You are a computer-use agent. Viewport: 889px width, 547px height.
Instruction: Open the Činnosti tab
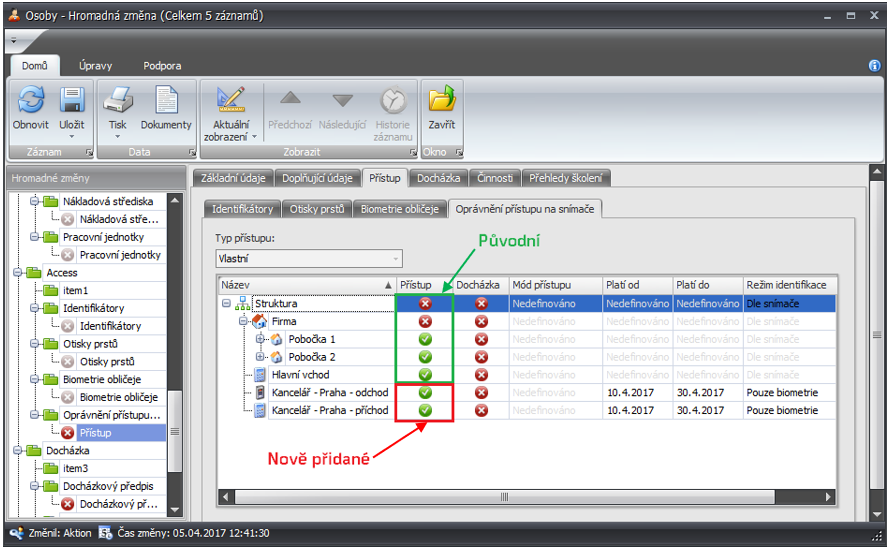(494, 178)
